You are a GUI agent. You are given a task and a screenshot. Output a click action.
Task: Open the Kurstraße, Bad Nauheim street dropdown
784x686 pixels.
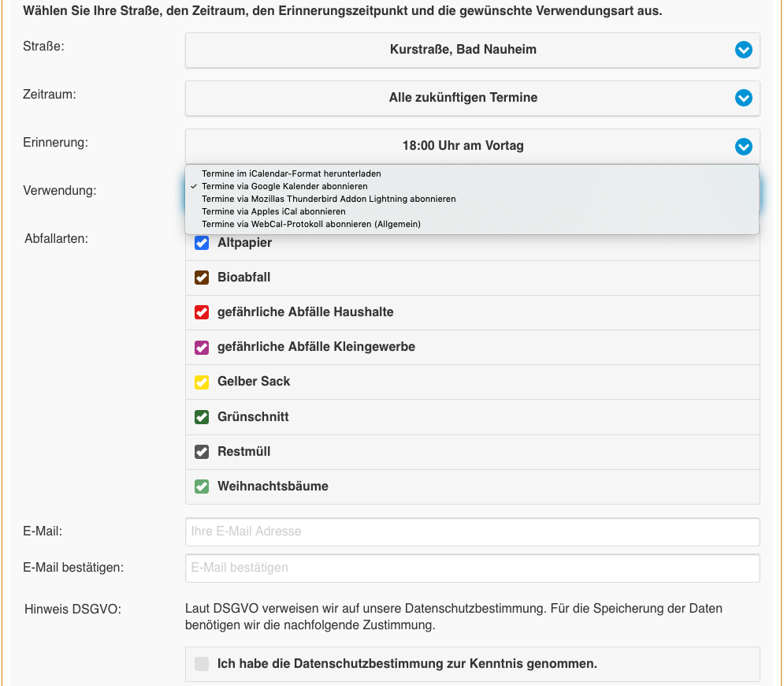click(463, 50)
